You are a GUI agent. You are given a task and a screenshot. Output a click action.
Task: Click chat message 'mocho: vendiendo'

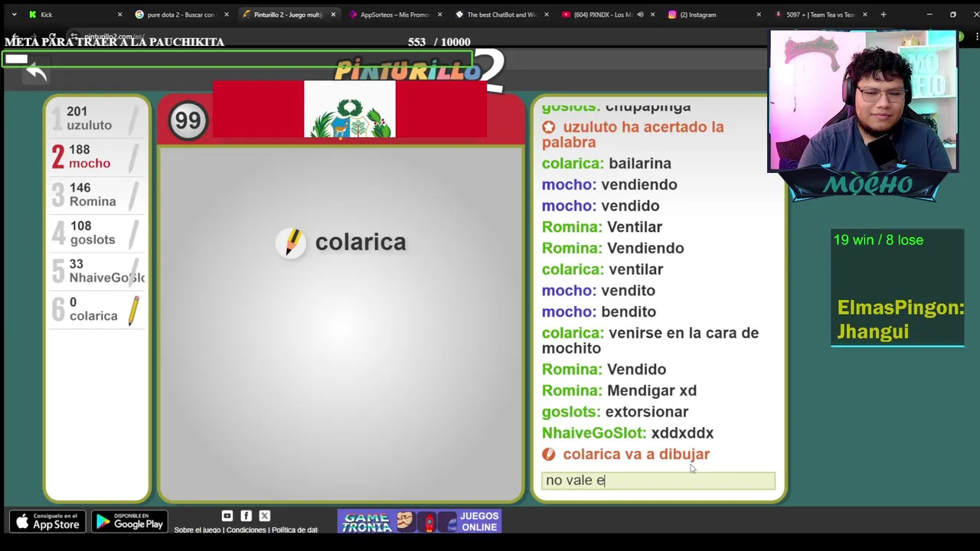pos(609,184)
